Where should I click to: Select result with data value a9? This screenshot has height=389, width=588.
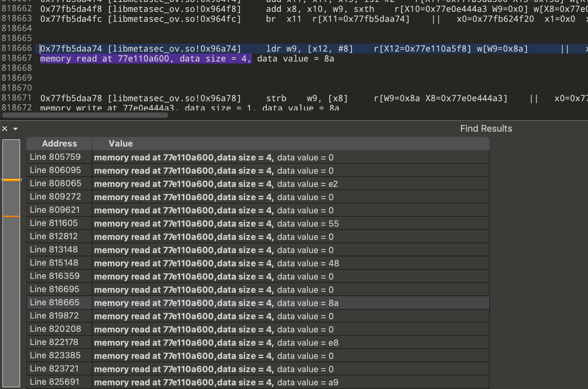click(x=216, y=382)
